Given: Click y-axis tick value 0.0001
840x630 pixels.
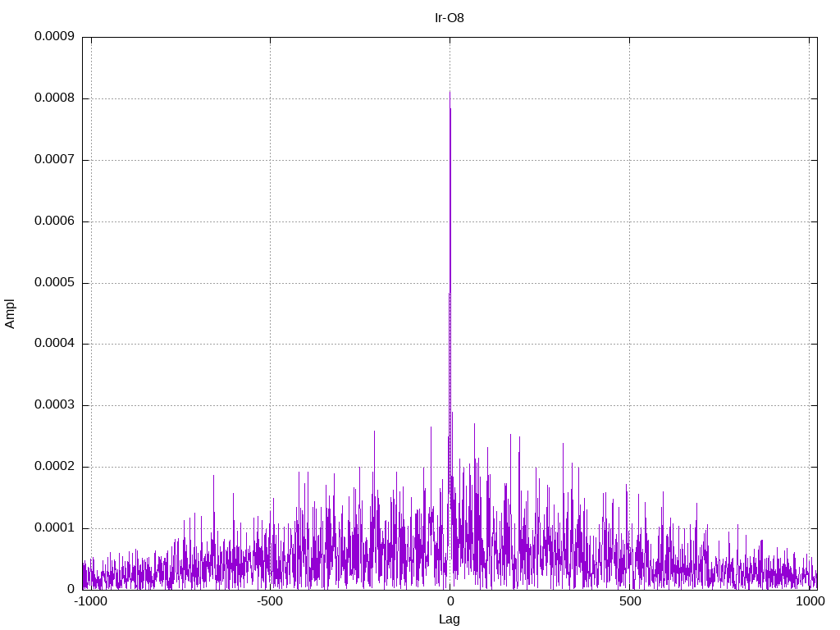Looking at the screenshot, I should click(x=54, y=527).
